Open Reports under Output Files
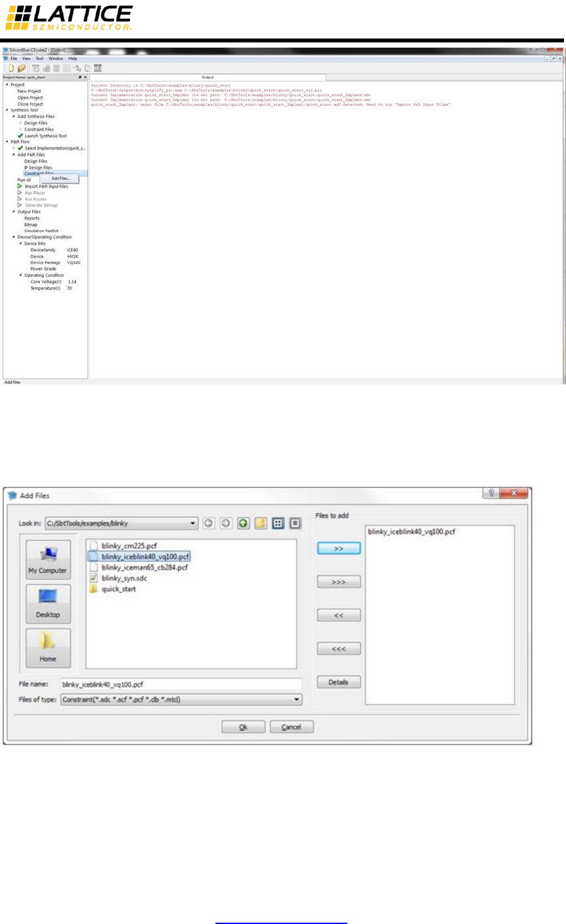This screenshot has height=924, width=566. [32, 218]
